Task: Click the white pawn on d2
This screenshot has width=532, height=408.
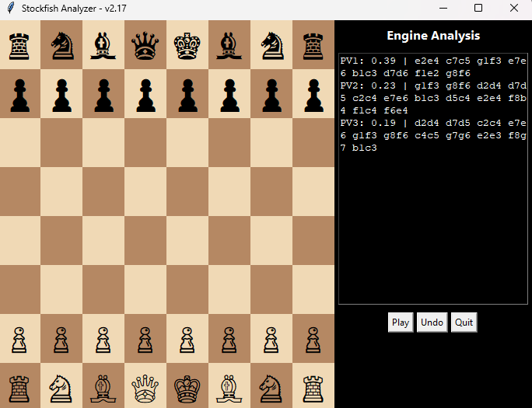Action: click(x=145, y=340)
